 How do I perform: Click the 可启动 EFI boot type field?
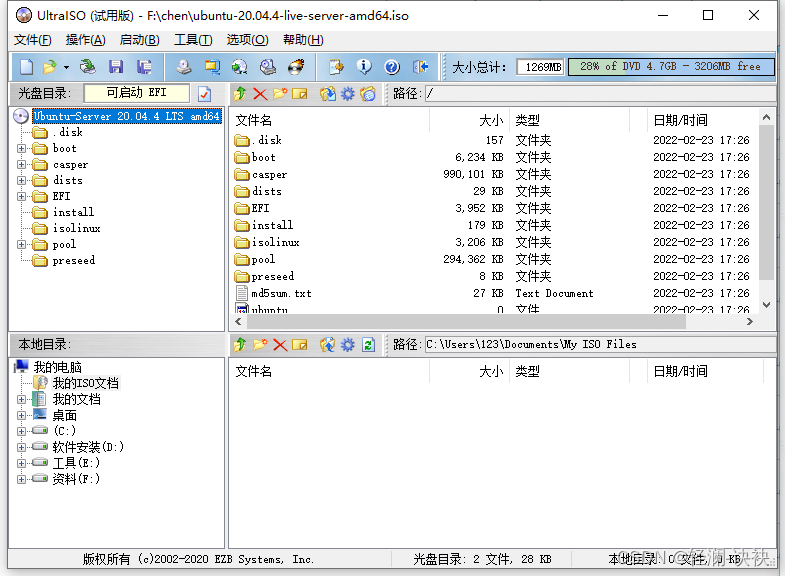pos(137,93)
